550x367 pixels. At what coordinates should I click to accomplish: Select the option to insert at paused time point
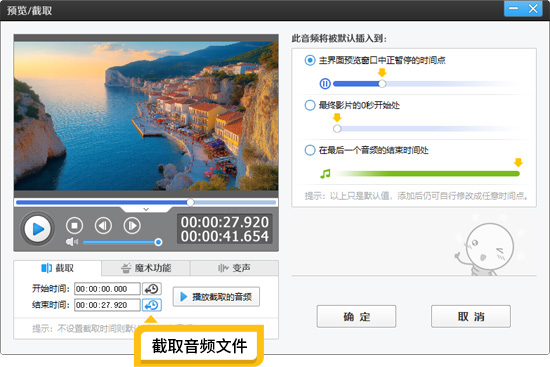click(x=310, y=60)
